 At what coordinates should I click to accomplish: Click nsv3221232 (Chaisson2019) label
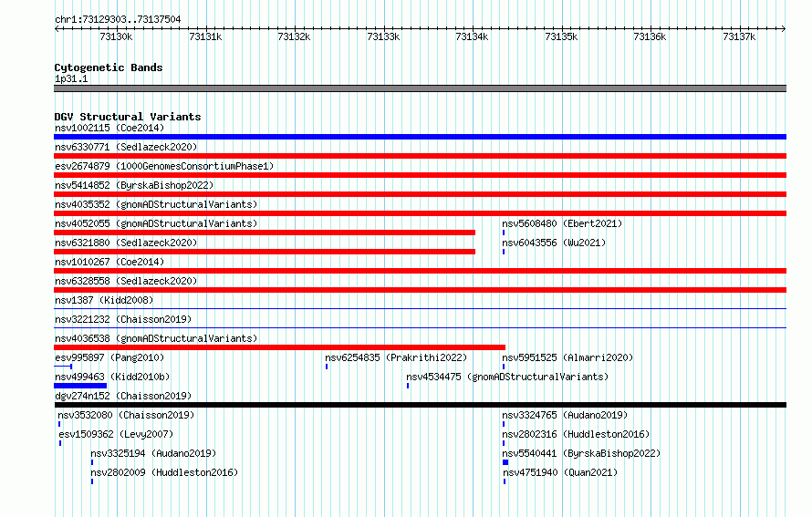click(x=123, y=319)
